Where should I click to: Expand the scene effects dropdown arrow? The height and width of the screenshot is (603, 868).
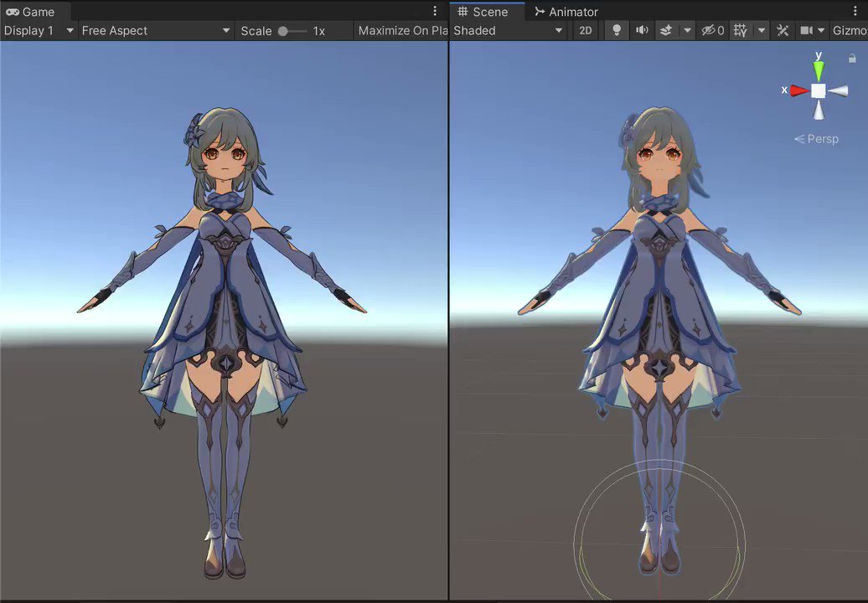coord(688,31)
